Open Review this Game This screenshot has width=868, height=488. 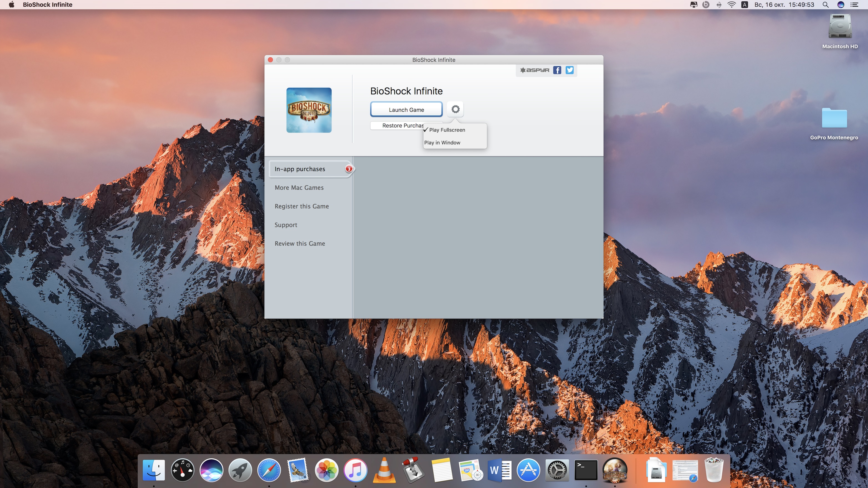click(x=300, y=243)
